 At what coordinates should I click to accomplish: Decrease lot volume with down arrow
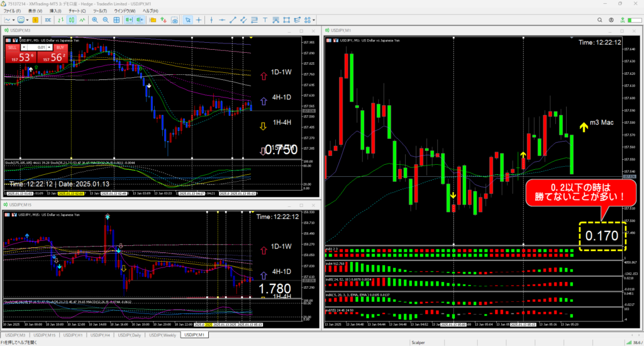pos(25,47)
